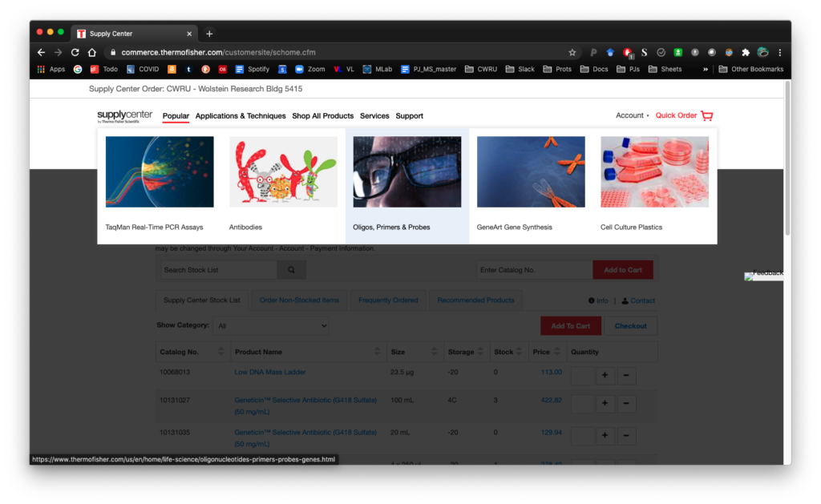
Task: Decrease quantity for Low DNA Mass Ladder
Action: tap(626, 375)
